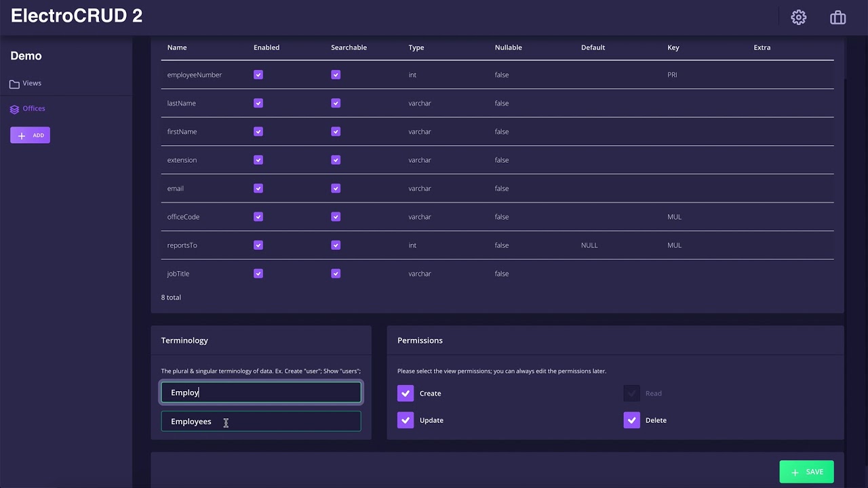This screenshot has height=488, width=868.
Task: Click the Enabled column header
Action: point(267,47)
